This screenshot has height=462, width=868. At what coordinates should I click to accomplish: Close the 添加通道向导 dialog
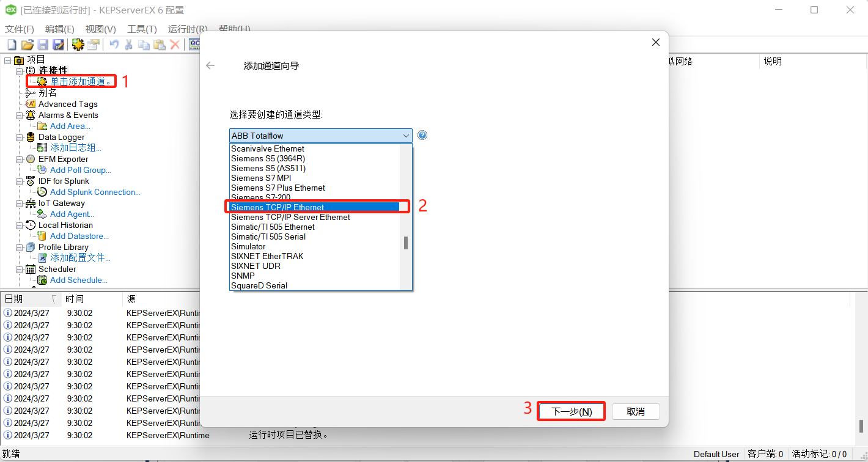click(656, 42)
